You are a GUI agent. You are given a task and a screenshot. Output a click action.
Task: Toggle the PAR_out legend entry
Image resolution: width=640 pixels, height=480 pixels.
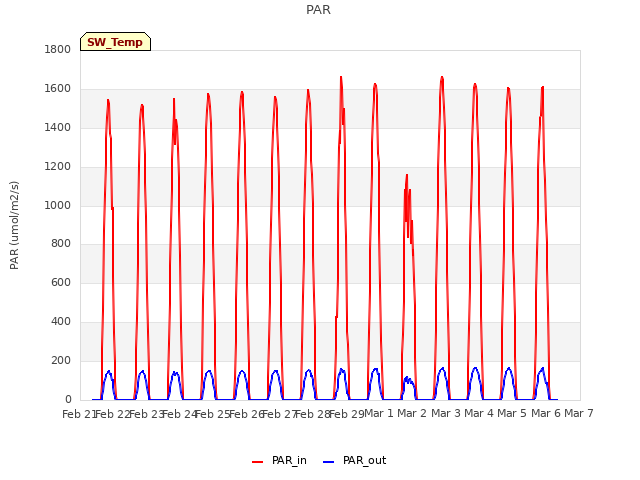tap(354, 460)
